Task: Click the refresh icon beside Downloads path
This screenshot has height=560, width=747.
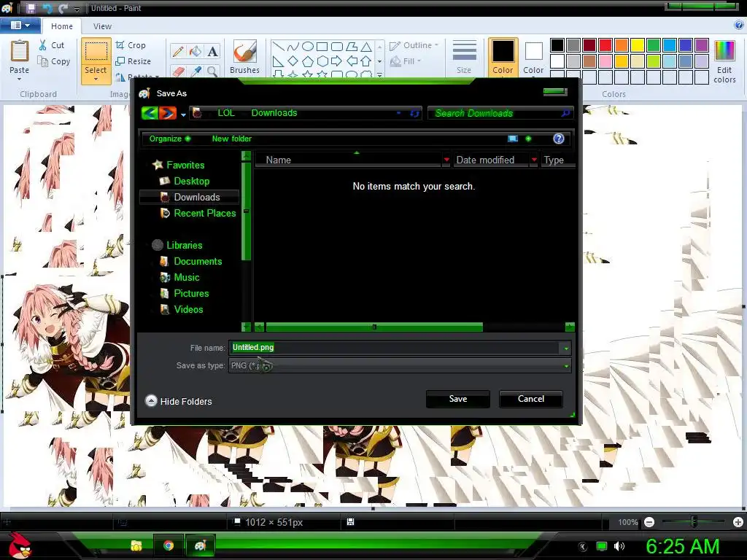Action: 414,113
